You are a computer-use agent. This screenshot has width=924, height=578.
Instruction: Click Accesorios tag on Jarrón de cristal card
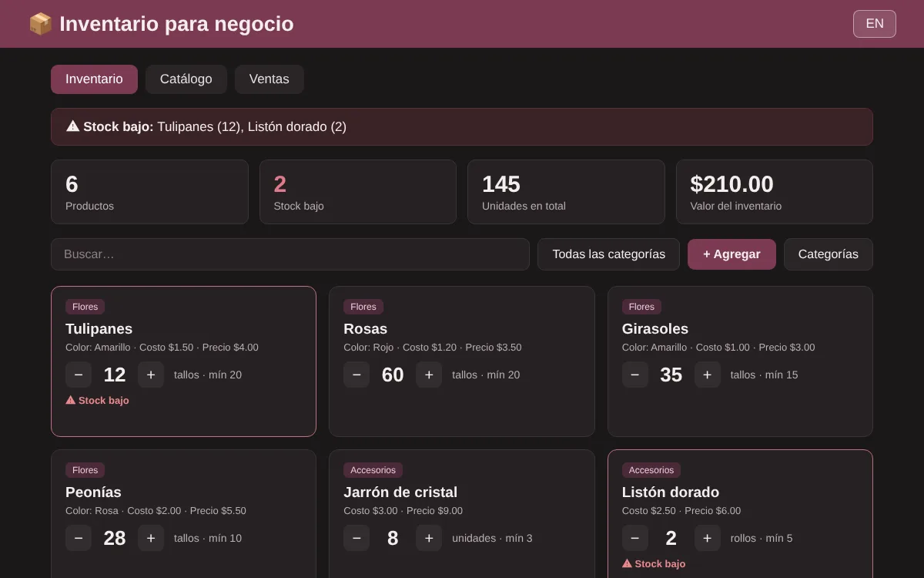[x=373, y=470]
